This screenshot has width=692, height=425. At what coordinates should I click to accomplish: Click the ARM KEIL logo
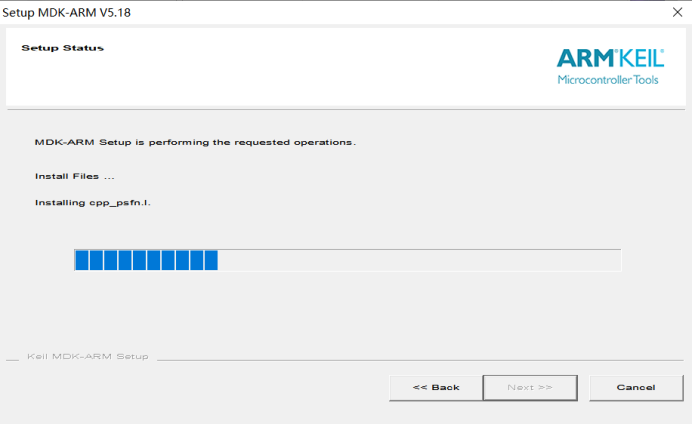point(610,66)
